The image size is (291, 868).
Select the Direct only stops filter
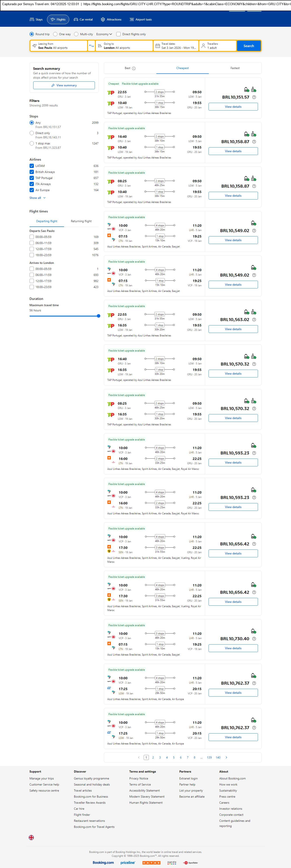click(32, 133)
